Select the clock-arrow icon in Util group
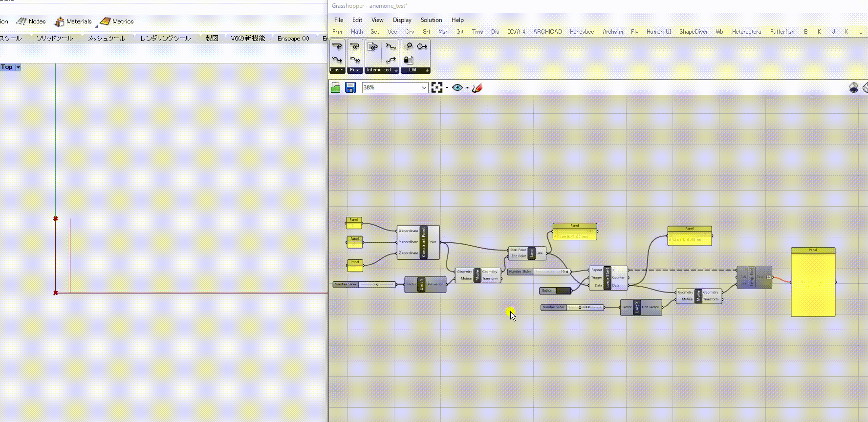868x422 pixels. pyautogui.click(x=422, y=46)
